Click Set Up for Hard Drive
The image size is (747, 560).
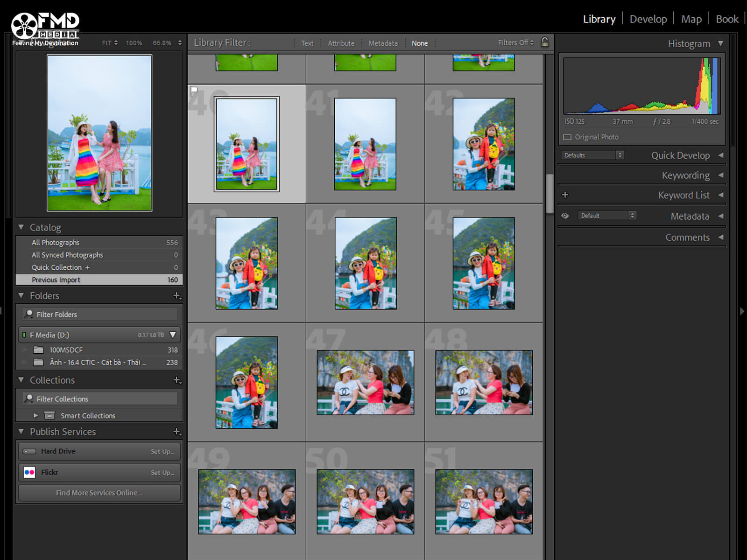coord(162,451)
